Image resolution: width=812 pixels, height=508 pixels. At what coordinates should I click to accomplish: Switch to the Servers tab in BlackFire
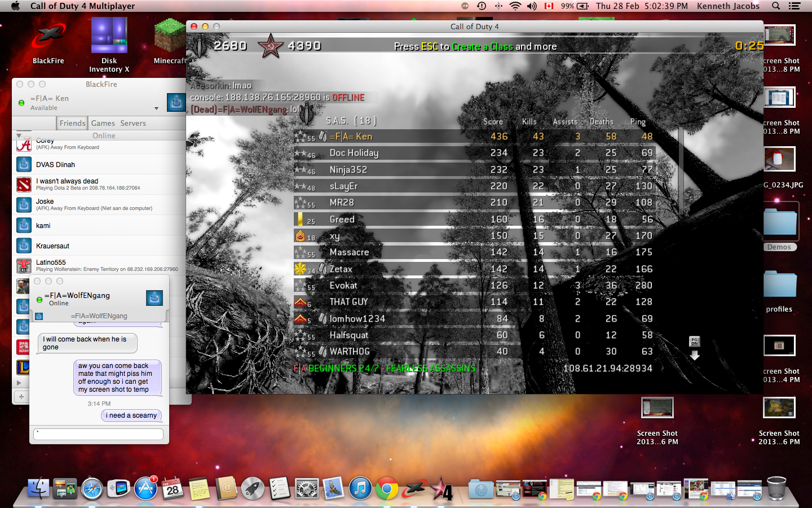pyautogui.click(x=133, y=123)
